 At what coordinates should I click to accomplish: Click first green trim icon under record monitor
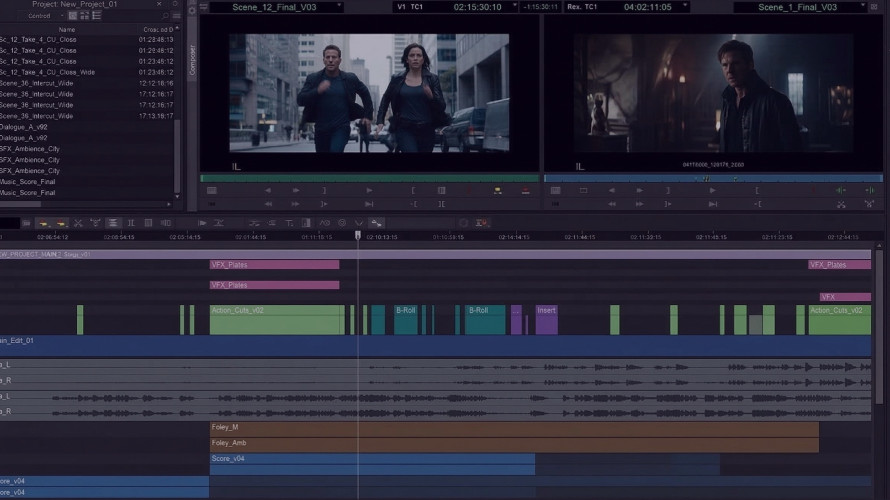pos(841,191)
